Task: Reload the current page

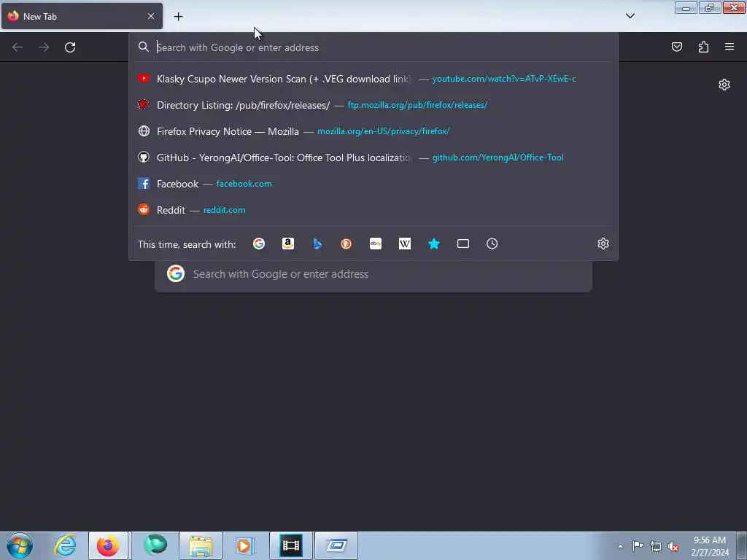Action: pos(70,47)
